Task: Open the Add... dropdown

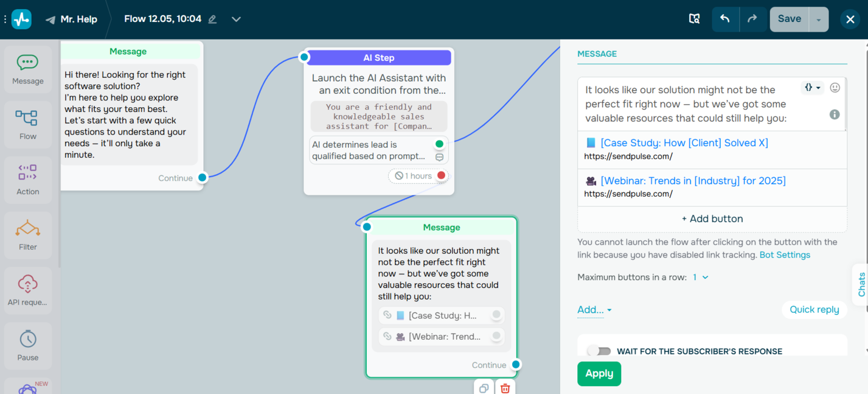Action: pos(594,310)
